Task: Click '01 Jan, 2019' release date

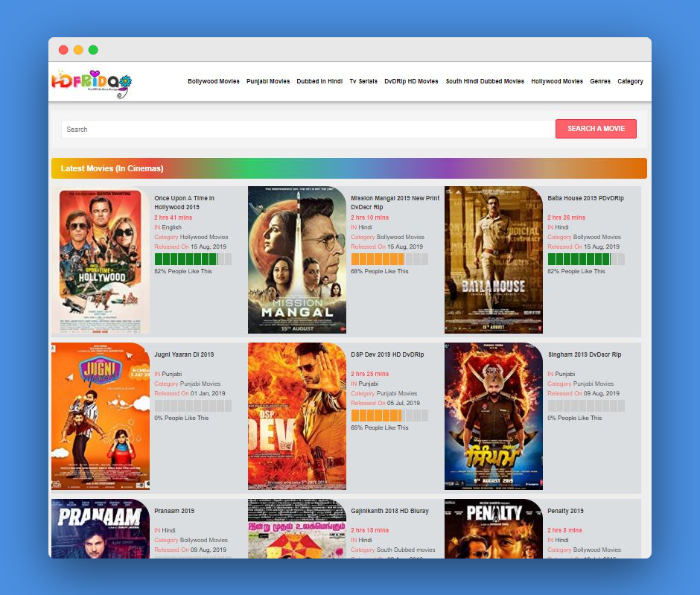Action: 208,394
